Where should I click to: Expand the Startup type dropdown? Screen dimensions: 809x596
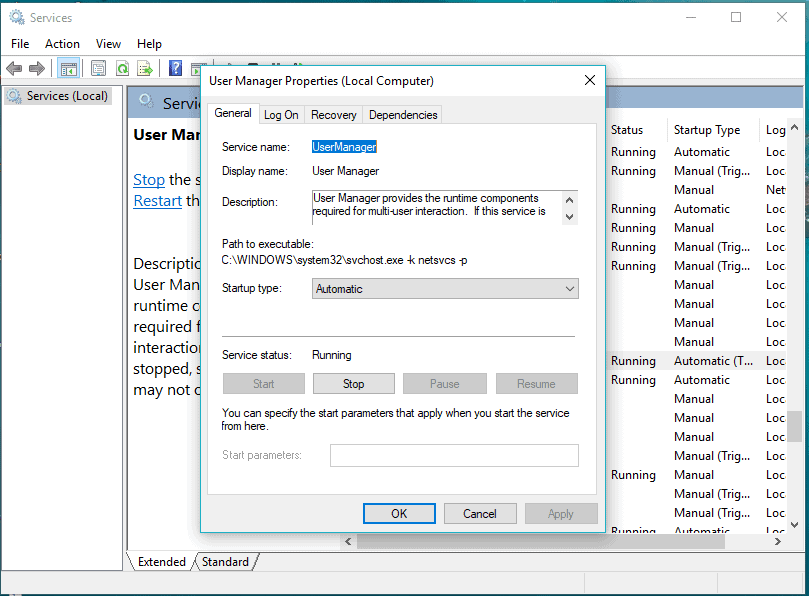(445, 288)
